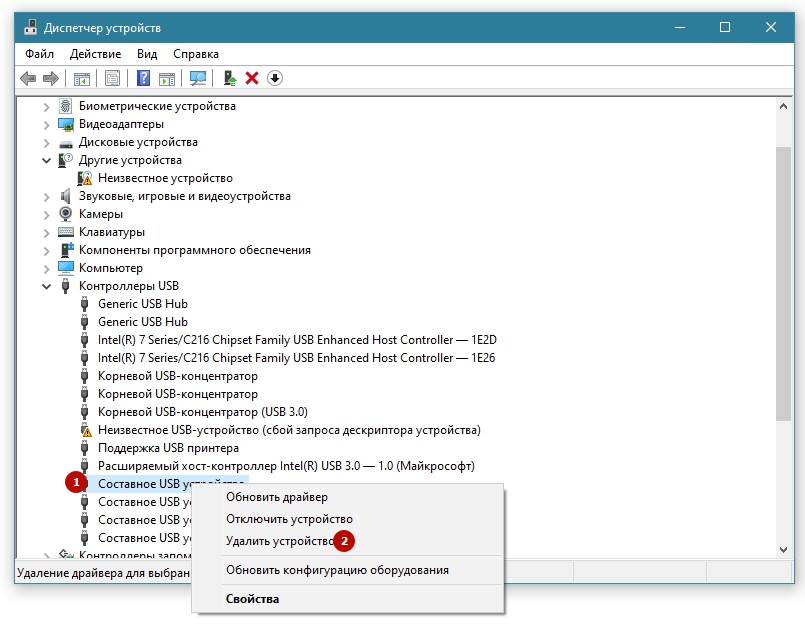
Task: Click the Scan for hardware changes monitor icon
Action: (198, 78)
